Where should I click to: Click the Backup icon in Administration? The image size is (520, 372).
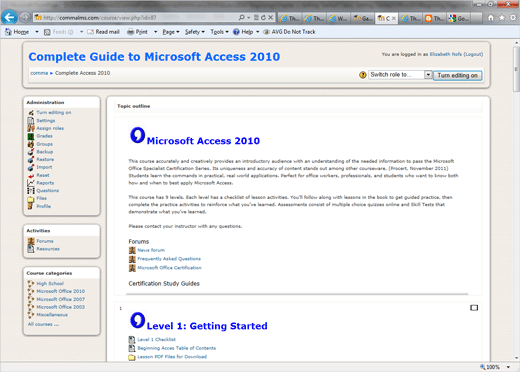[x=31, y=152]
